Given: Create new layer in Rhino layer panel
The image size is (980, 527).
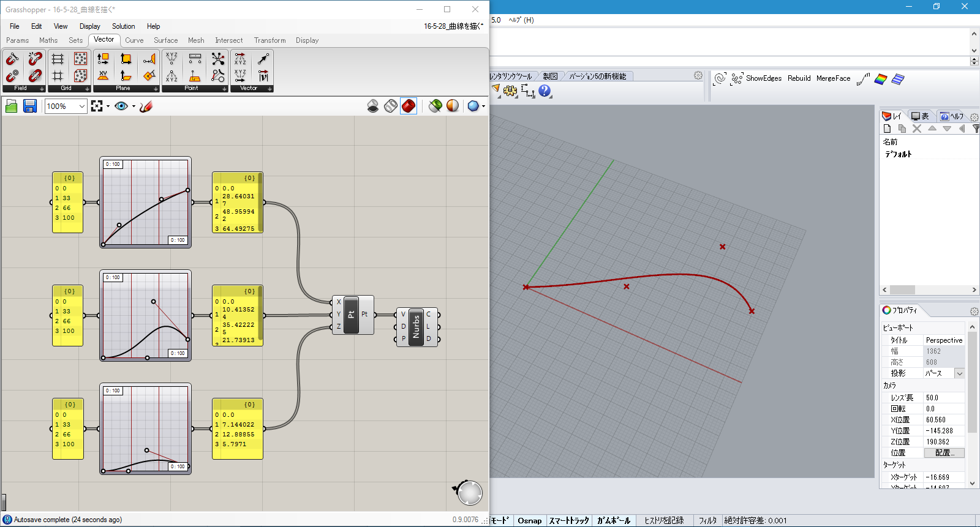Looking at the screenshot, I should click(887, 129).
